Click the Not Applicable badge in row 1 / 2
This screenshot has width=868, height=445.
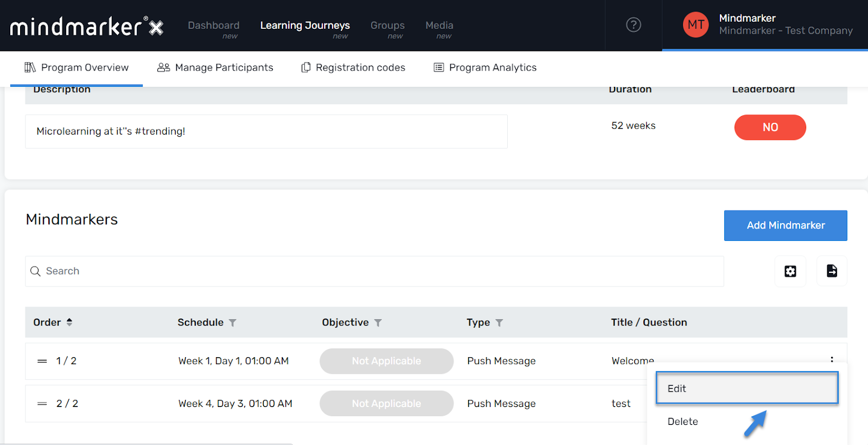tap(386, 361)
